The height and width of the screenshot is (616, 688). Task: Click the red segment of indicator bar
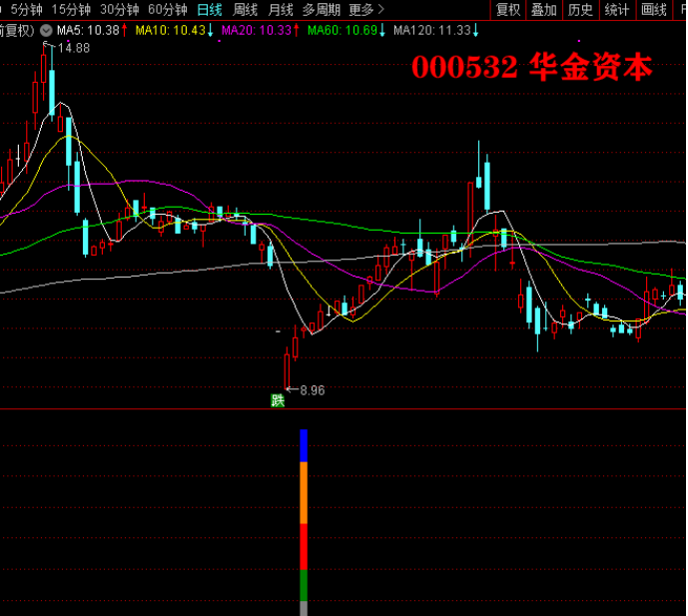304,547
